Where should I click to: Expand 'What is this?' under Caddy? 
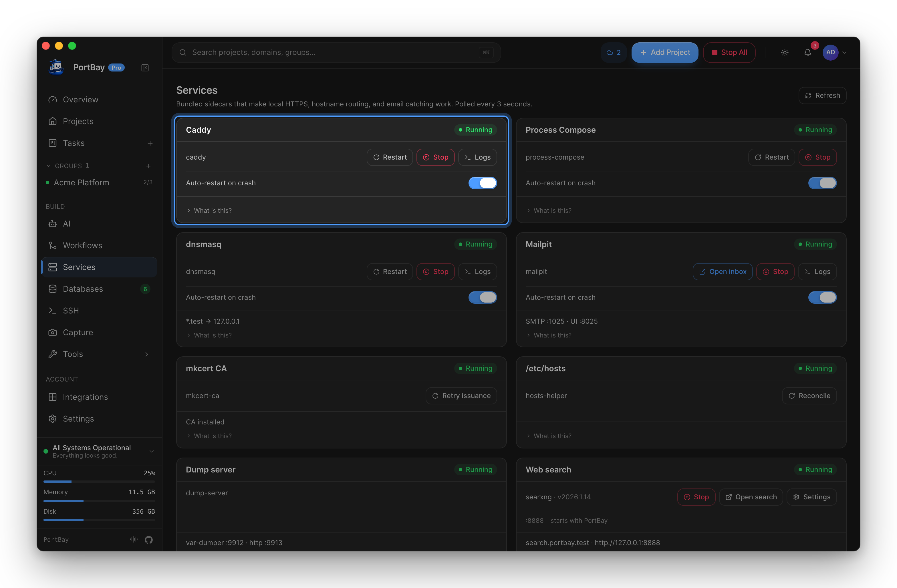point(210,211)
